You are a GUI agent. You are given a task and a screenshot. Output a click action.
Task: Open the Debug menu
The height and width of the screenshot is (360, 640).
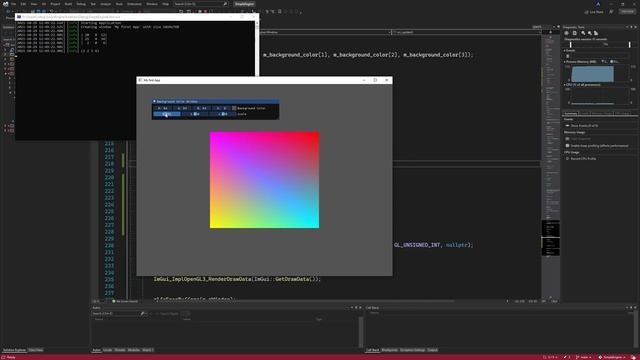click(x=81, y=4)
